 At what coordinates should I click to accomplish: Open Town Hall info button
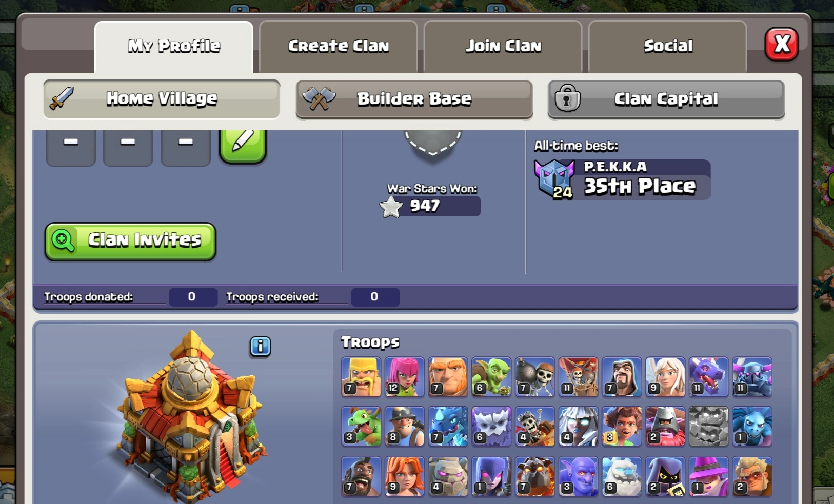click(x=260, y=347)
